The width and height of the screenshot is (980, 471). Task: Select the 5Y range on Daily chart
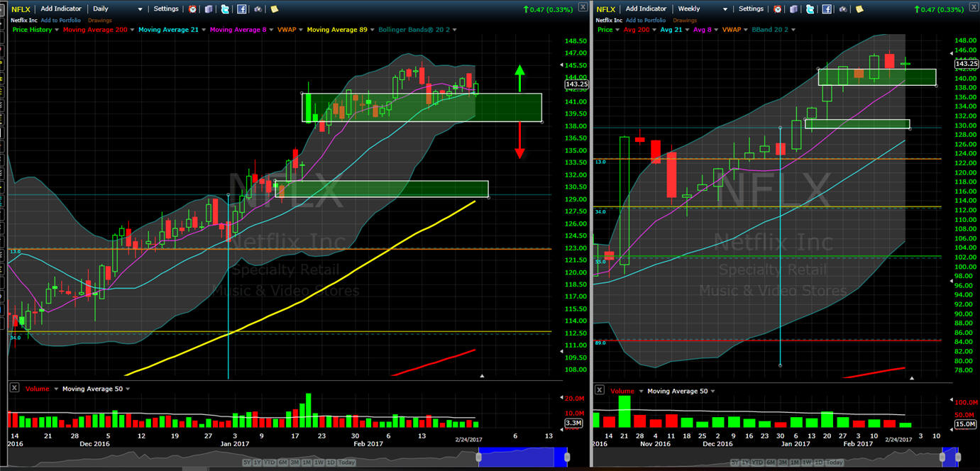coord(246,462)
